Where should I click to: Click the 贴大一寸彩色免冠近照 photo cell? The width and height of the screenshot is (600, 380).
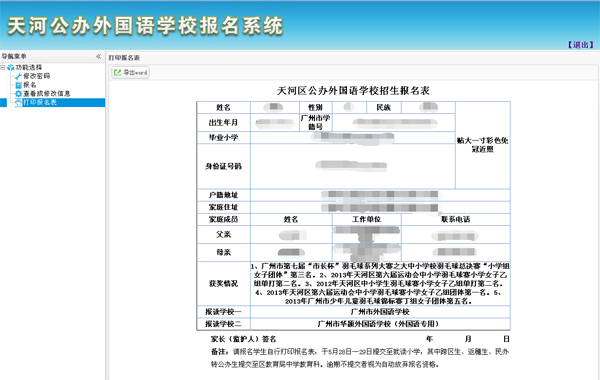pos(483,145)
